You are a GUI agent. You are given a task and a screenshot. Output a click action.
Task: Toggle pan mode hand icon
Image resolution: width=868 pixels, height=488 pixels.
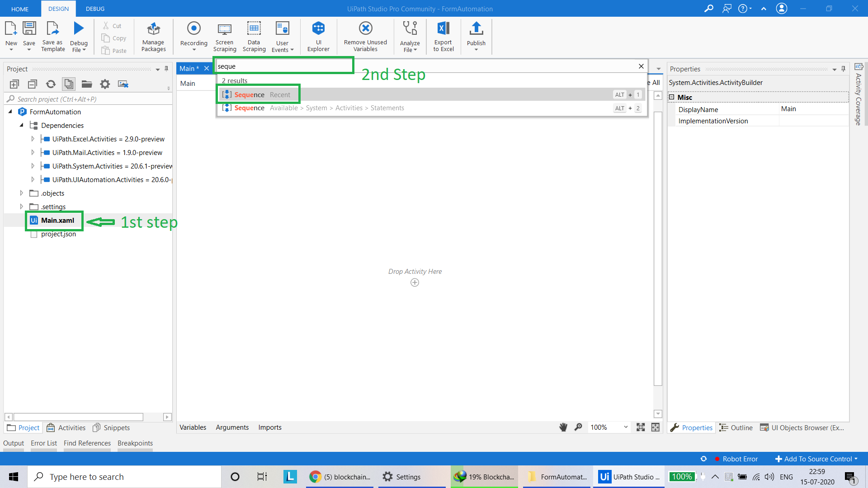click(563, 427)
